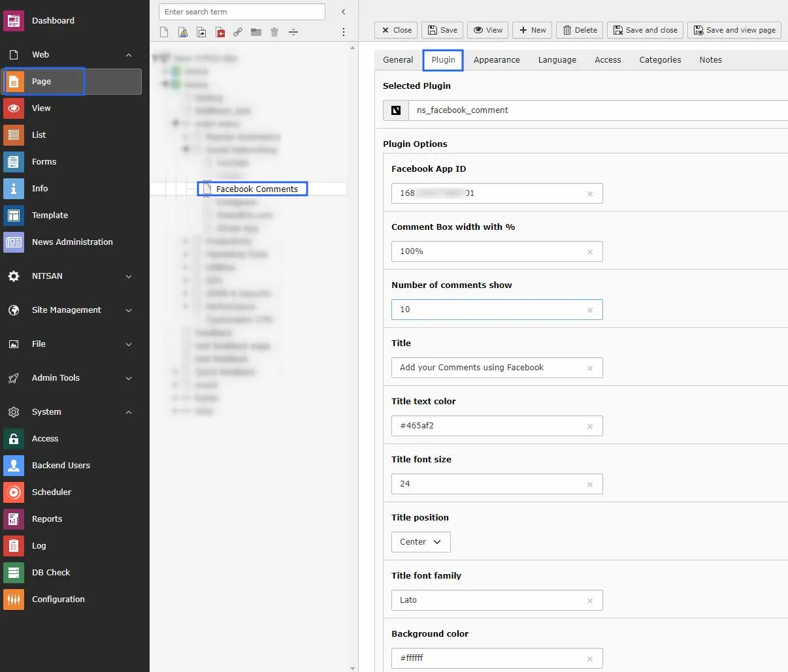Open the Title position dropdown
The image size is (788, 672).
(x=421, y=542)
